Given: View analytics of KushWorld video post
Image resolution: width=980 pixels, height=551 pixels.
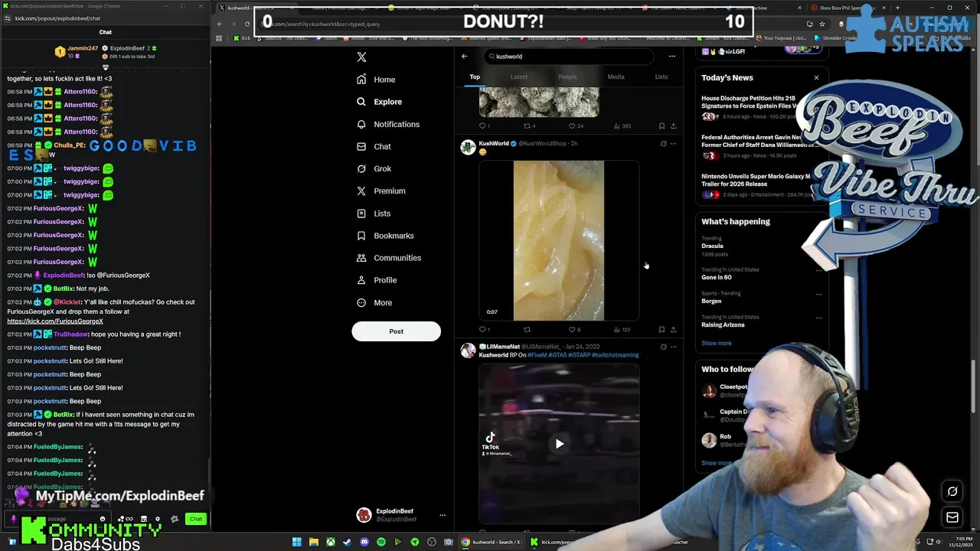Looking at the screenshot, I should [x=622, y=330].
